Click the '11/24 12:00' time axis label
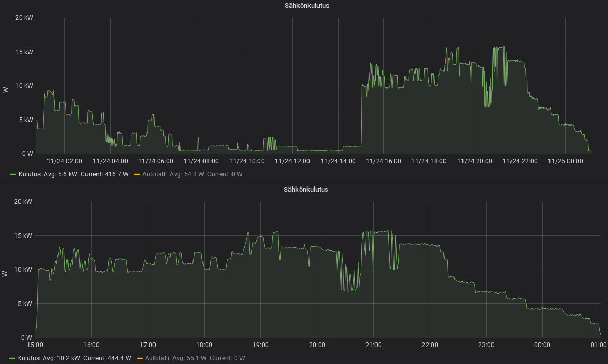Screen dimensions: 608x364 tap(292, 162)
